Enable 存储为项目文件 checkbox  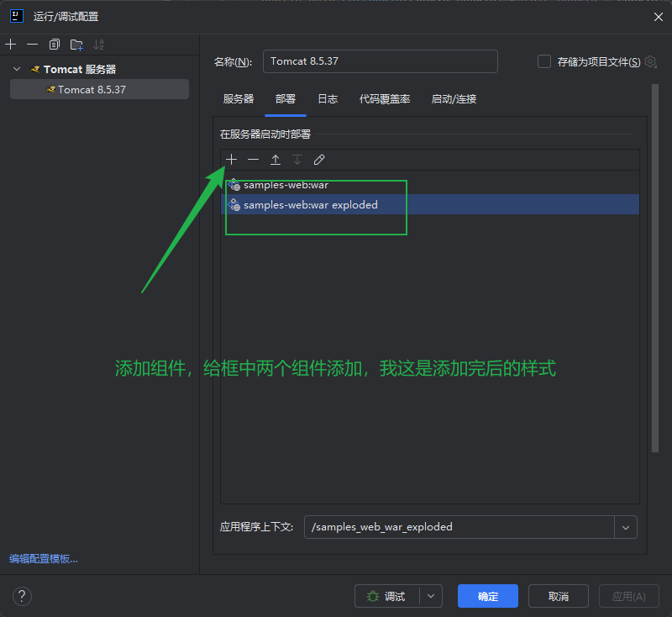tap(544, 61)
